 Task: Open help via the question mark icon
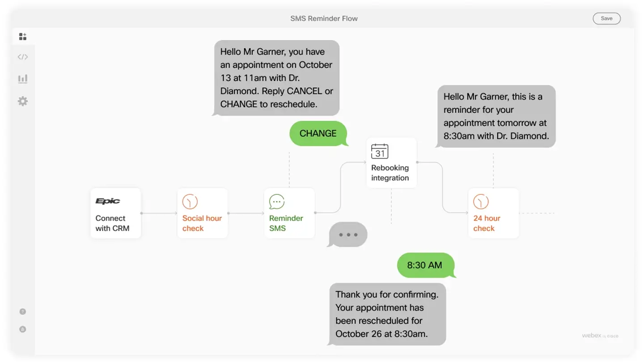point(22,311)
